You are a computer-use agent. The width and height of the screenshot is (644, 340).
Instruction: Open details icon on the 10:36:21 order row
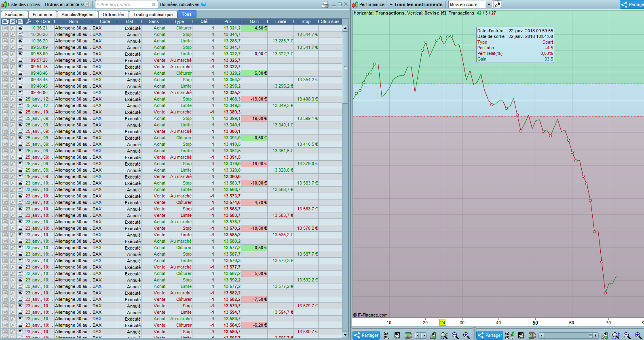[21, 28]
